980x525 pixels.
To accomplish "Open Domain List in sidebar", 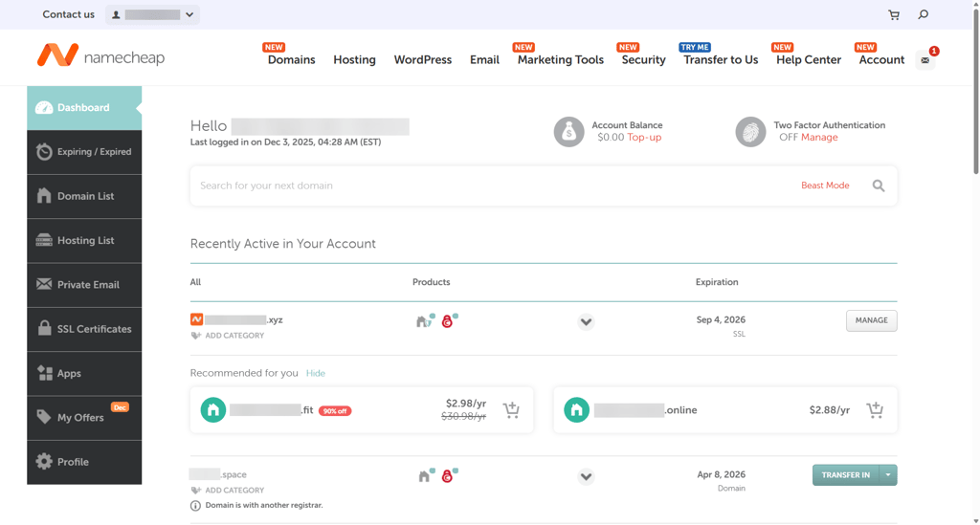I will [x=84, y=196].
